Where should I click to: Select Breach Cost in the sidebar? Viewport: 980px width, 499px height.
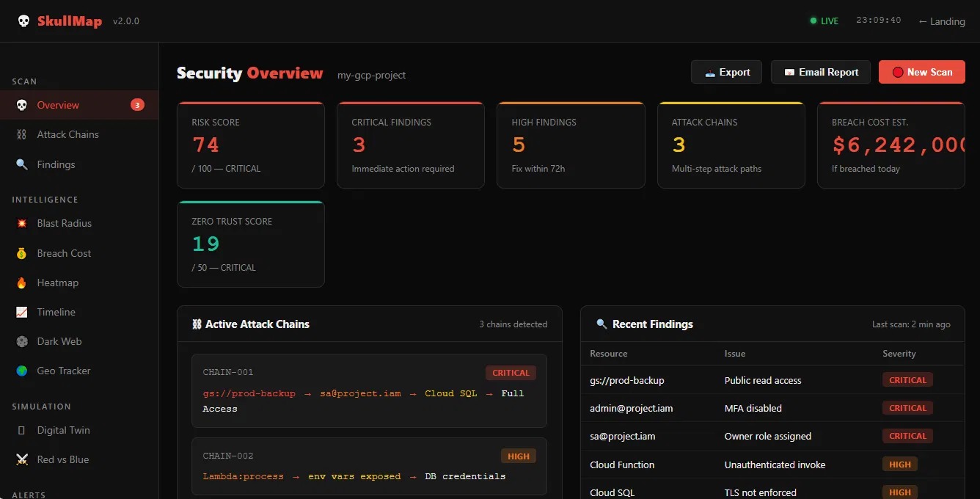pyautogui.click(x=79, y=253)
